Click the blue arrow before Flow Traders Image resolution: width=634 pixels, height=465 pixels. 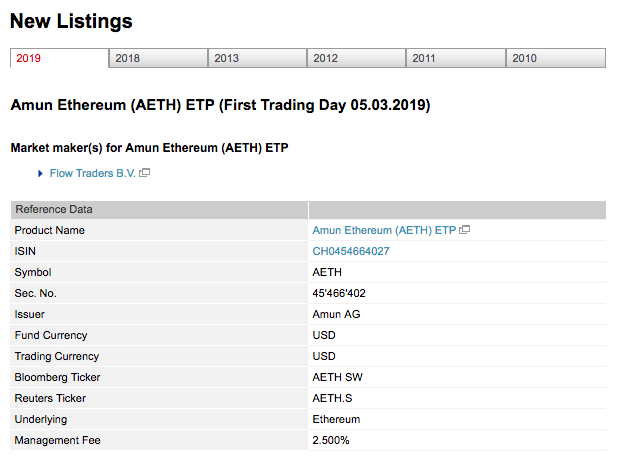(x=40, y=173)
